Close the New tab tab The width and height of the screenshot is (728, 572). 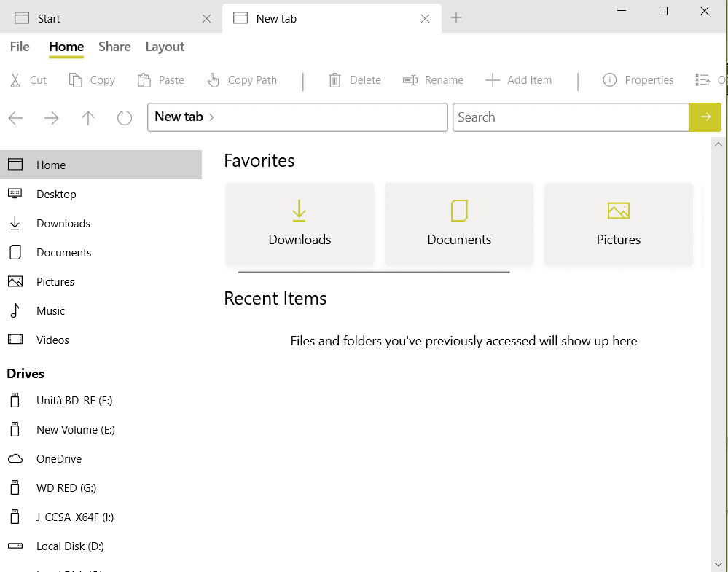(x=425, y=18)
